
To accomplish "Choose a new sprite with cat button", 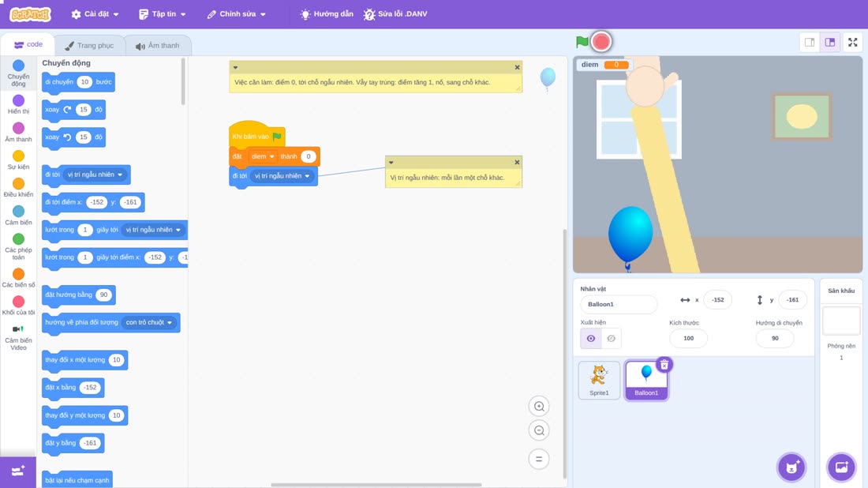I will pos(791,467).
